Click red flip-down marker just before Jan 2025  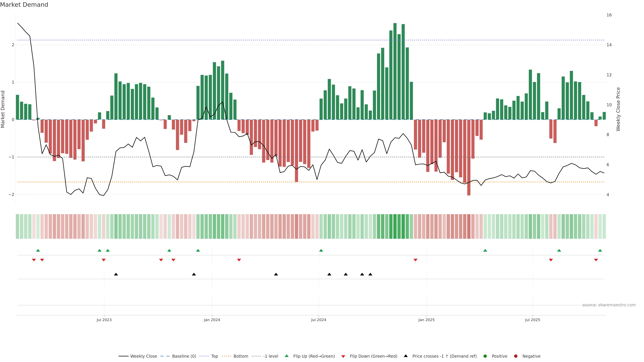(416, 260)
